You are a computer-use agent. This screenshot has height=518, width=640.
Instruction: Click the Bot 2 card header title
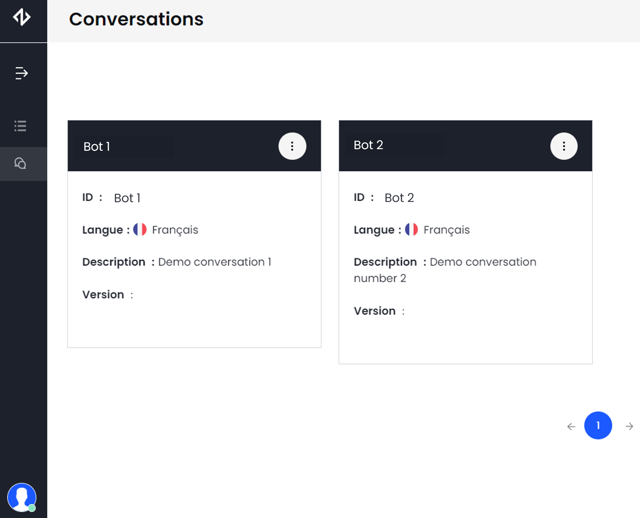[x=368, y=145]
